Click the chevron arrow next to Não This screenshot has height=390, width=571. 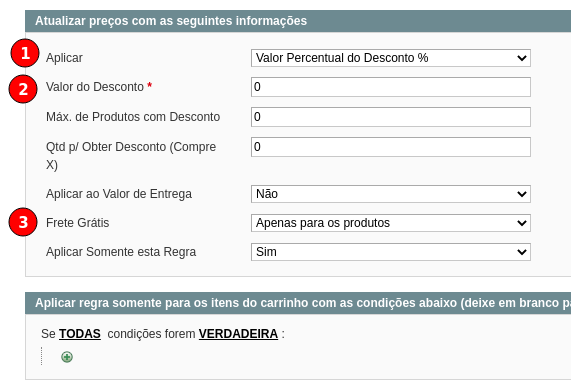522,194
